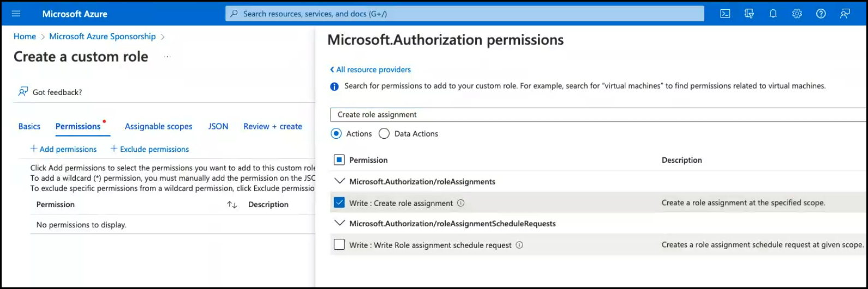The width and height of the screenshot is (868, 289).
Task: Toggle the Permission header select-all checkbox
Action: click(339, 160)
